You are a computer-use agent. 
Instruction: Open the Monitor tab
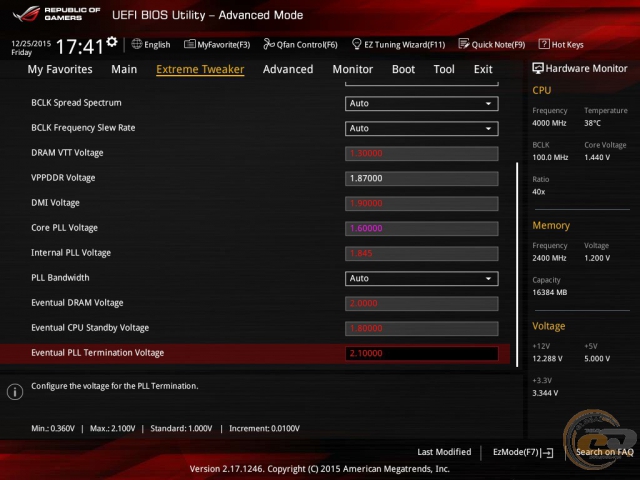[353, 69]
